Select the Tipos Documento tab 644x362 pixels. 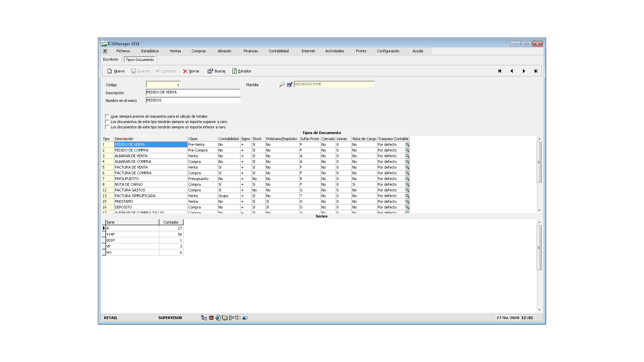(140, 60)
